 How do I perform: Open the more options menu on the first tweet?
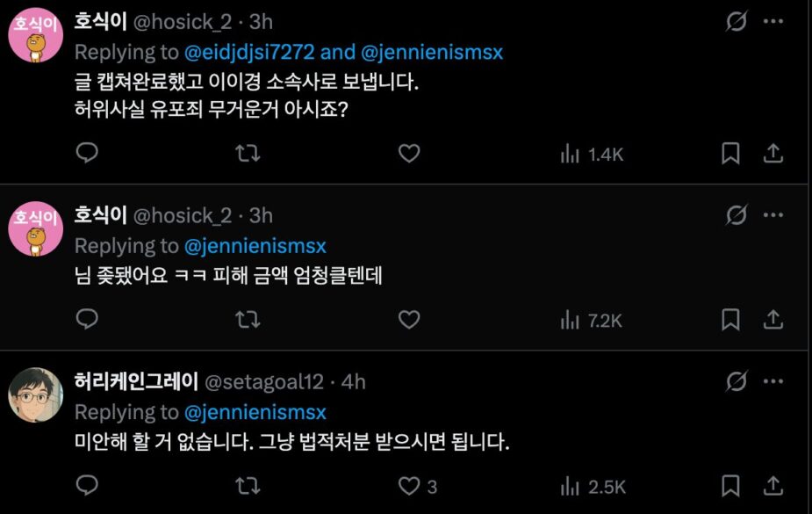pos(774,22)
